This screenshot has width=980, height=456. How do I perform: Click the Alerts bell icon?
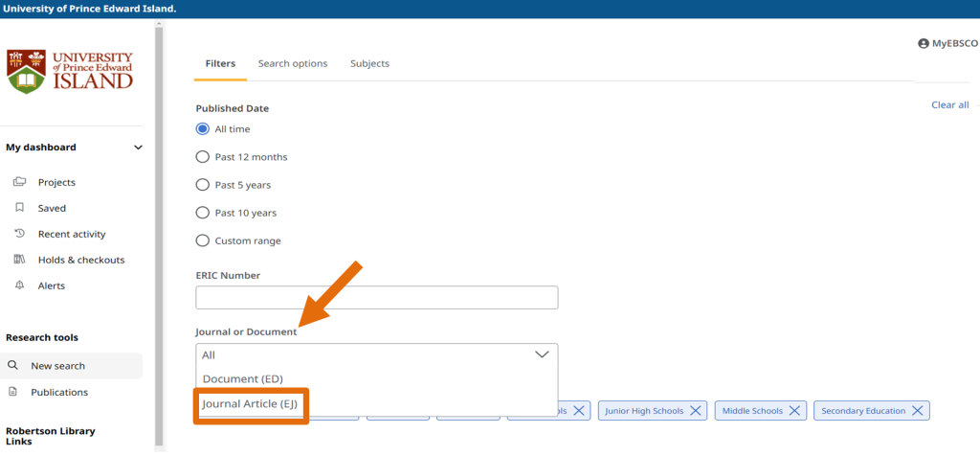(x=19, y=285)
